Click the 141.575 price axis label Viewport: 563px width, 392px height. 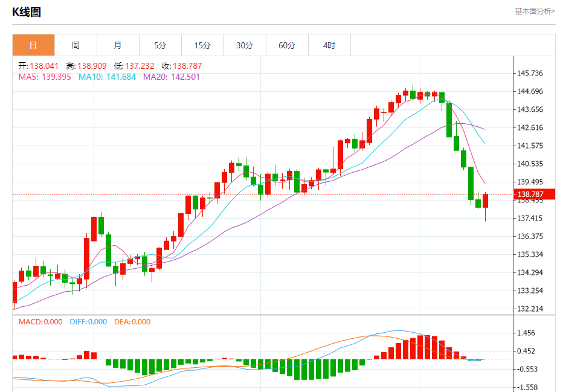pyautogui.click(x=530, y=146)
